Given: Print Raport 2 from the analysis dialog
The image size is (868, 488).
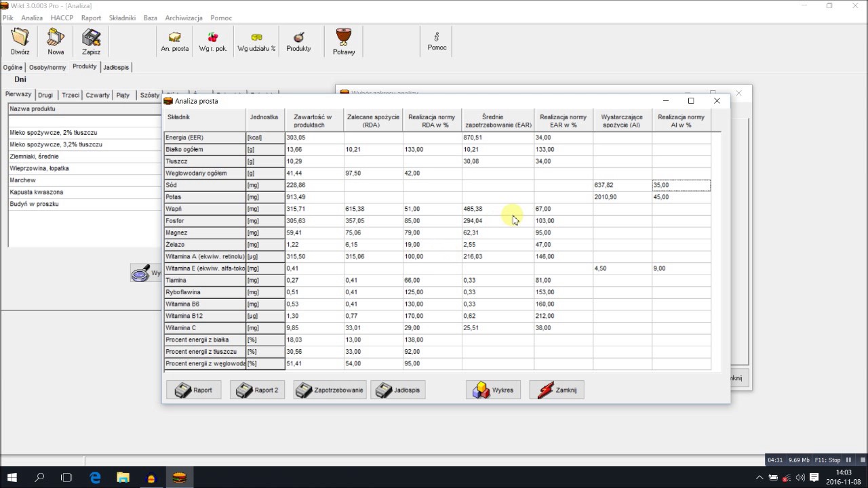Looking at the screenshot, I should (x=257, y=390).
